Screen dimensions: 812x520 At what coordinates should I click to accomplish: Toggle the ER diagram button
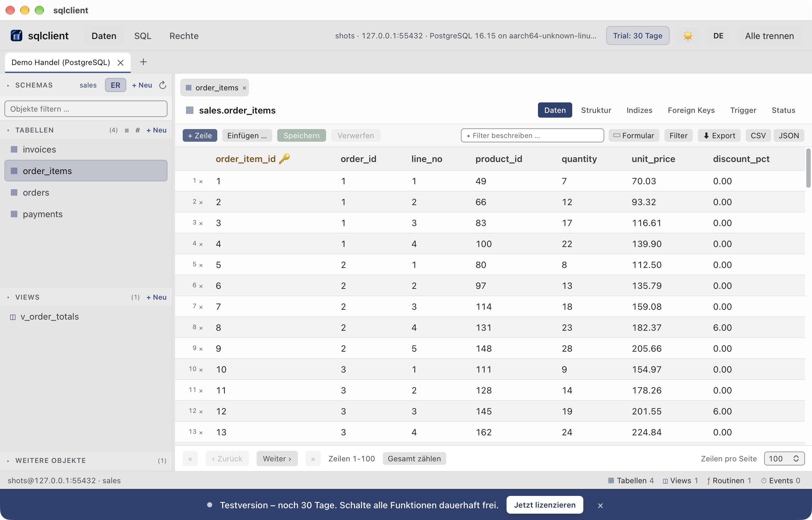click(115, 85)
